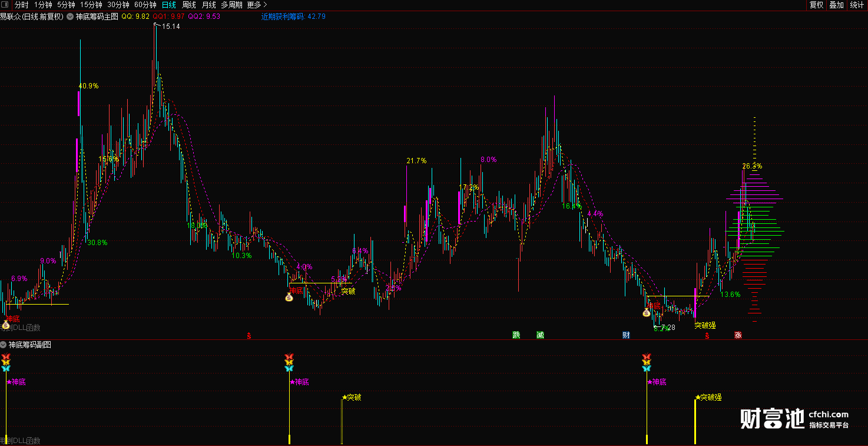Click the 6.9% magenta label

(x=19, y=278)
